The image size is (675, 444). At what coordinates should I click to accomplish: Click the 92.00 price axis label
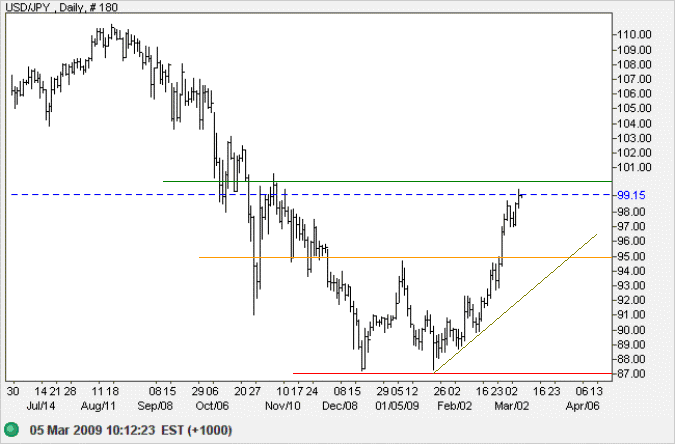coord(631,300)
